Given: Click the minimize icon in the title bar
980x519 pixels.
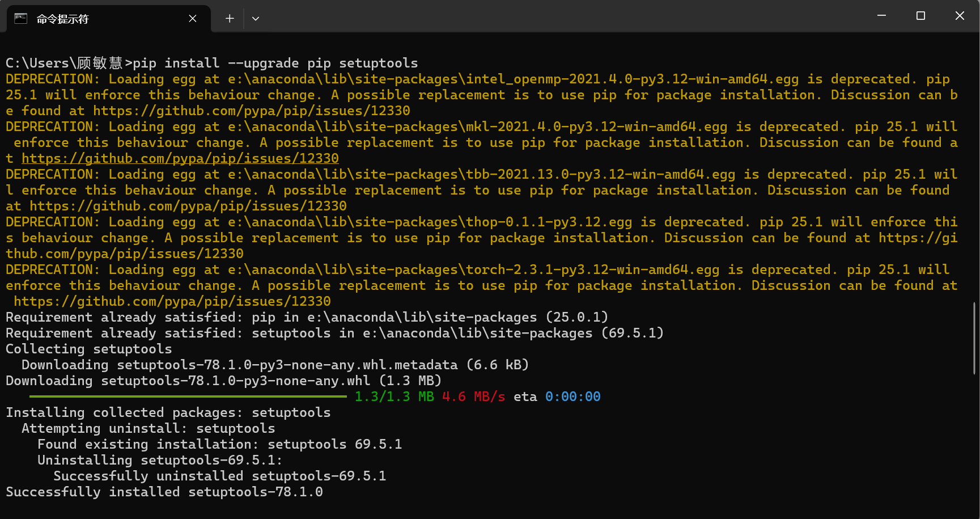Looking at the screenshot, I should point(881,15).
